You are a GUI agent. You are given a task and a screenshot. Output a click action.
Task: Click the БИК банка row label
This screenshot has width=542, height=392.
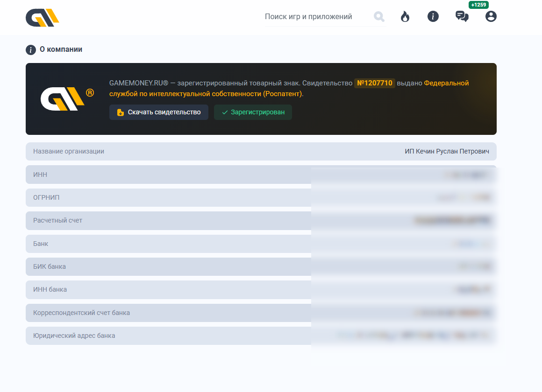(50, 266)
